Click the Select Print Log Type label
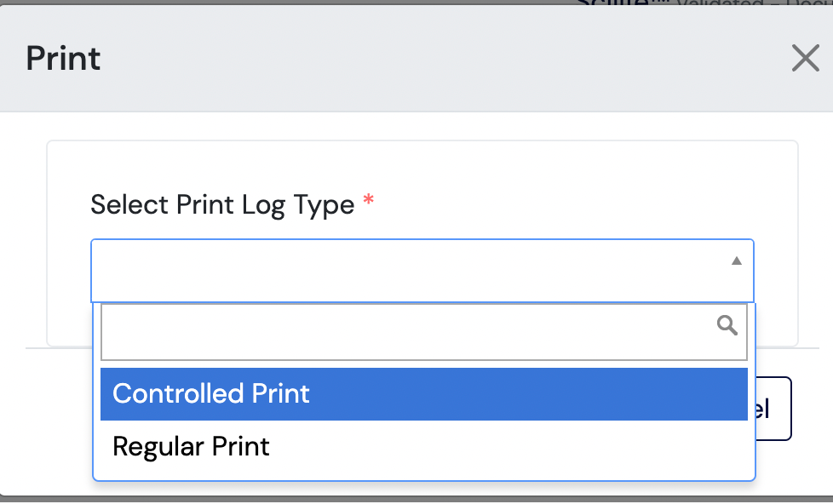 222,205
